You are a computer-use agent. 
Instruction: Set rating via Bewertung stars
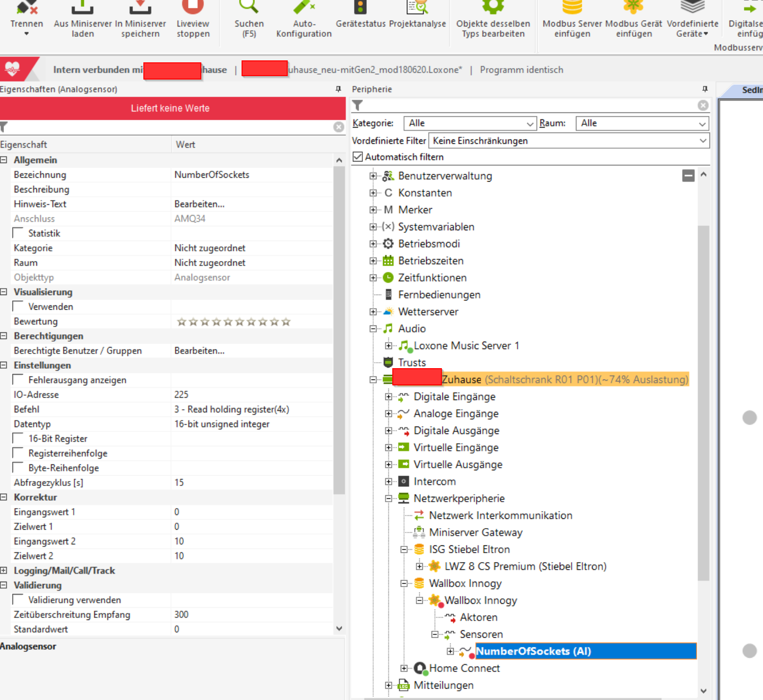(x=234, y=322)
